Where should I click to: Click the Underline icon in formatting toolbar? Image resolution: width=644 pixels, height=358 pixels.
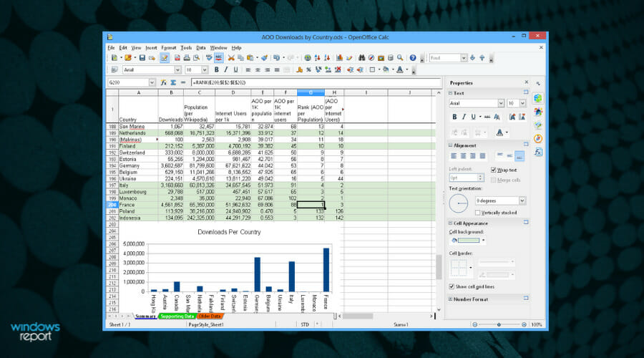(x=235, y=70)
